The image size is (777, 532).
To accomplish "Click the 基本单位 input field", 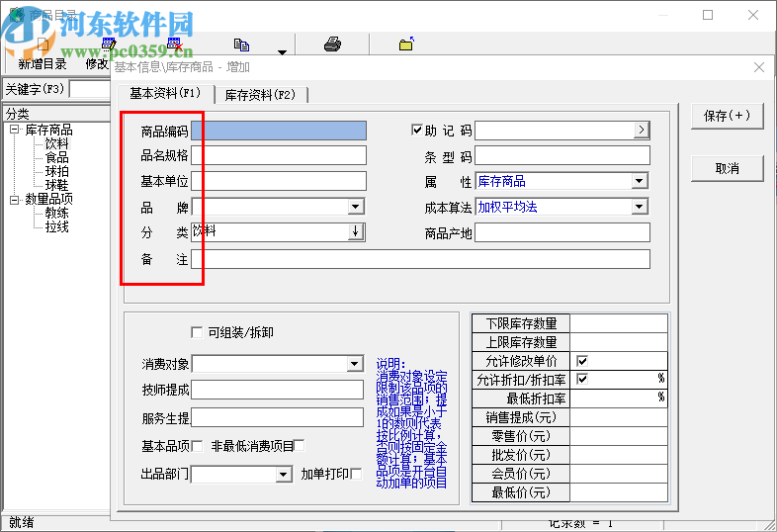I will pos(279,181).
